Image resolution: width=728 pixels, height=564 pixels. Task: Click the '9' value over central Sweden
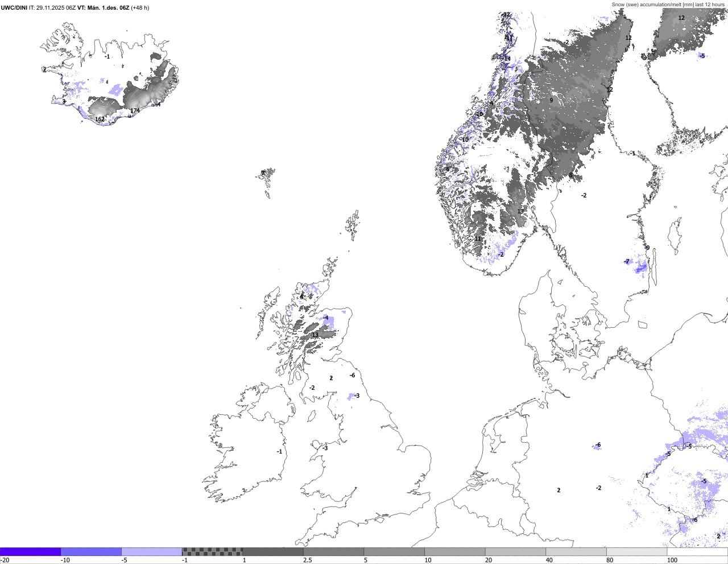pos(551,100)
